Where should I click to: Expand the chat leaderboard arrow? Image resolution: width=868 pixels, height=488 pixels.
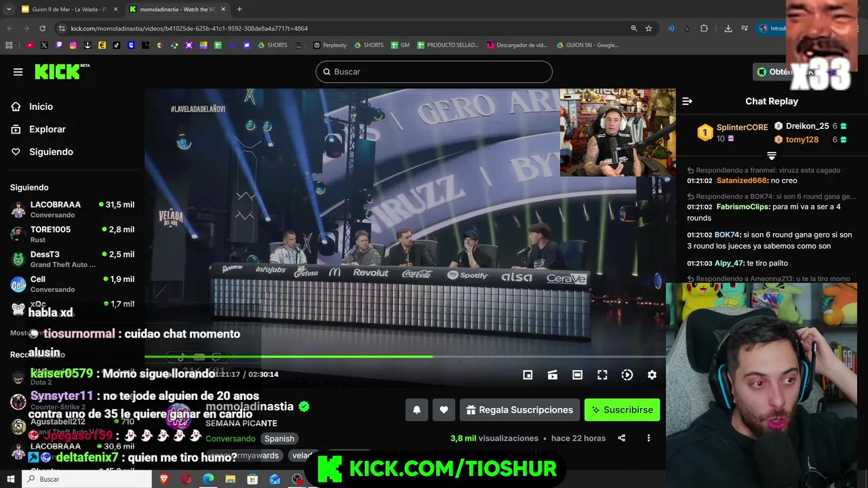tap(772, 156)
